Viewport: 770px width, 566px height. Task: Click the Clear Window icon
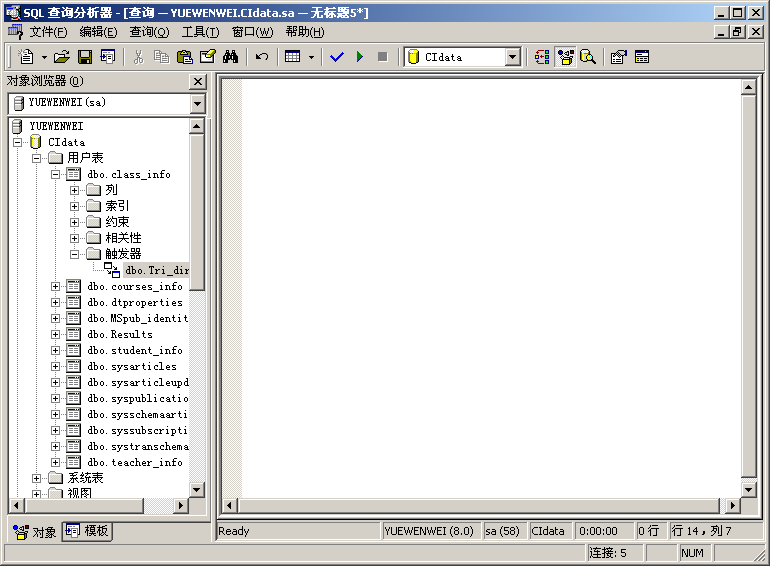pyautogui.click(x=207, y=57)
